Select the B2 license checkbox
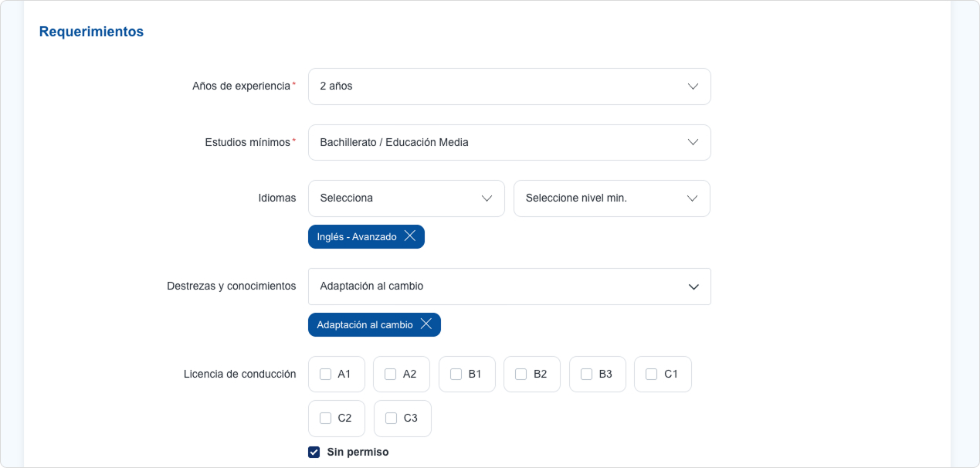Image resolution: width=980 pixels, height=468 pixels. point(521,375)
